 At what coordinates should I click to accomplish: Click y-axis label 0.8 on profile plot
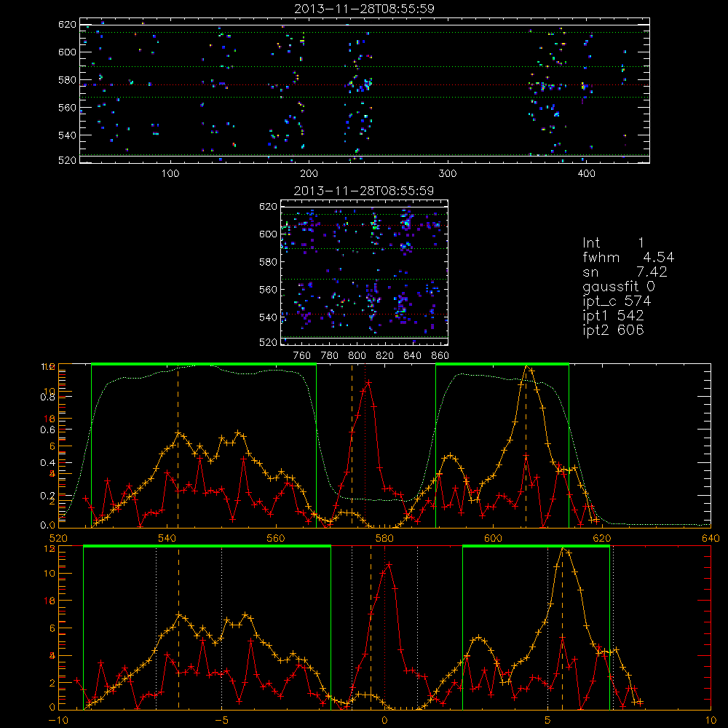pyautogui.click(x=49, y=397)
